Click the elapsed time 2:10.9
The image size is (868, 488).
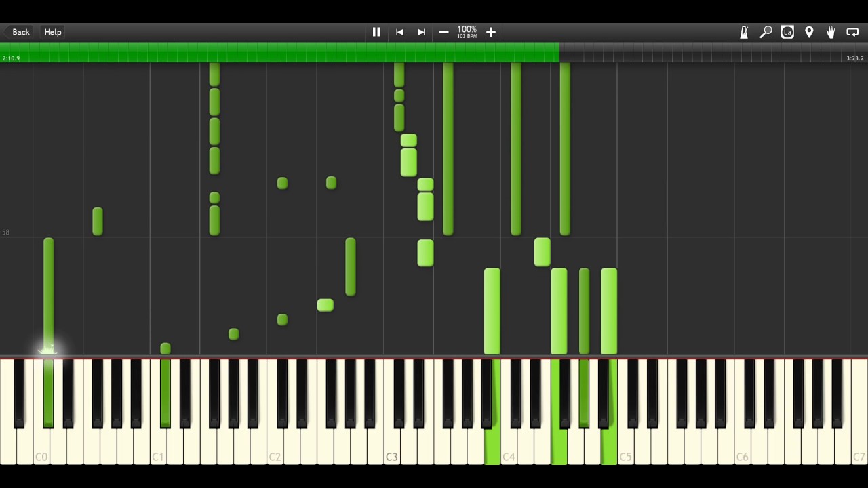11,58
